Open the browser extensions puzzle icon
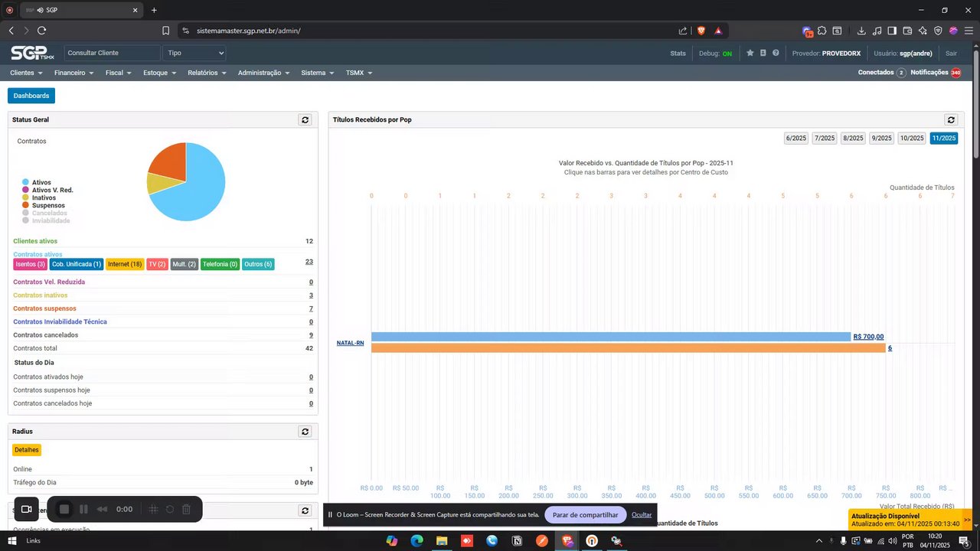980x551 pixels. 822,31
